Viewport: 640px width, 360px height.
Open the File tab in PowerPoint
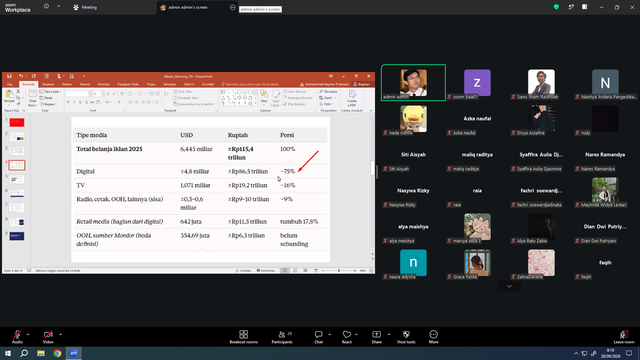point(10,84)
